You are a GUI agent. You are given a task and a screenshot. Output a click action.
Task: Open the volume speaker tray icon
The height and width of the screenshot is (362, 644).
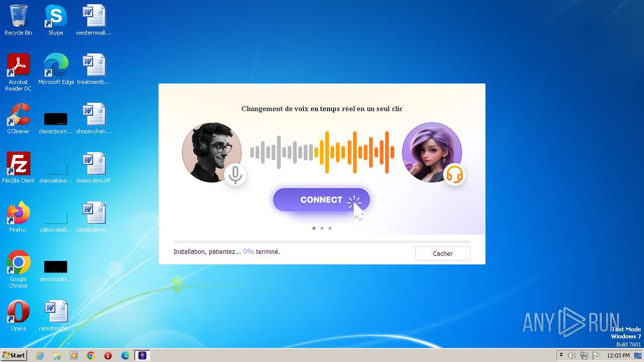[x=572, y=355]
